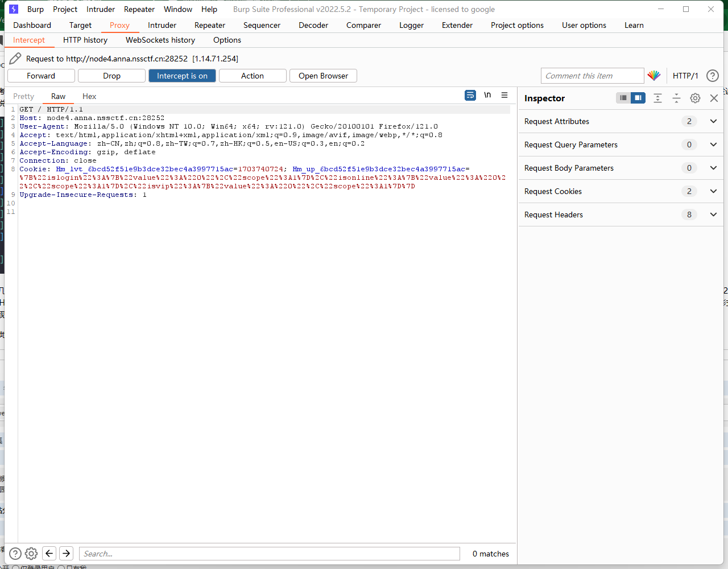Toggle the \n non-printable characters button
The height and width of the screenshot is (569, 728).
(x=487, y=96)
